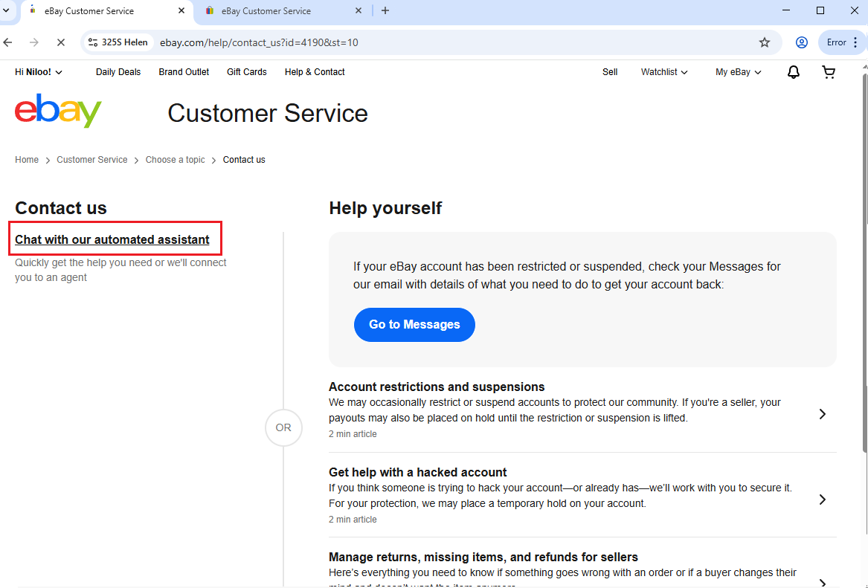This screenshot has height=588, width=868.
Task: Open Brand Outlet
Action: point(184,72)
